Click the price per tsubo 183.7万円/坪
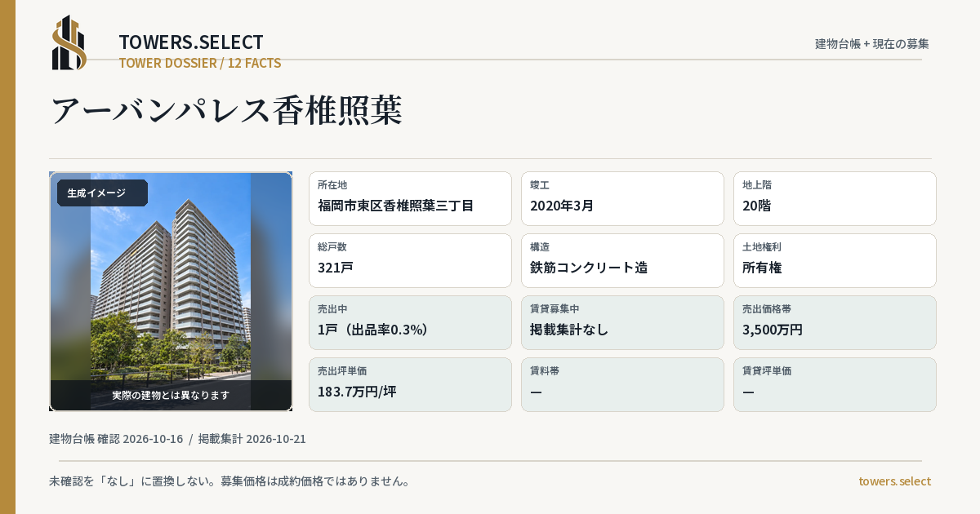This screenshot has height=514, width=980. 357,392
